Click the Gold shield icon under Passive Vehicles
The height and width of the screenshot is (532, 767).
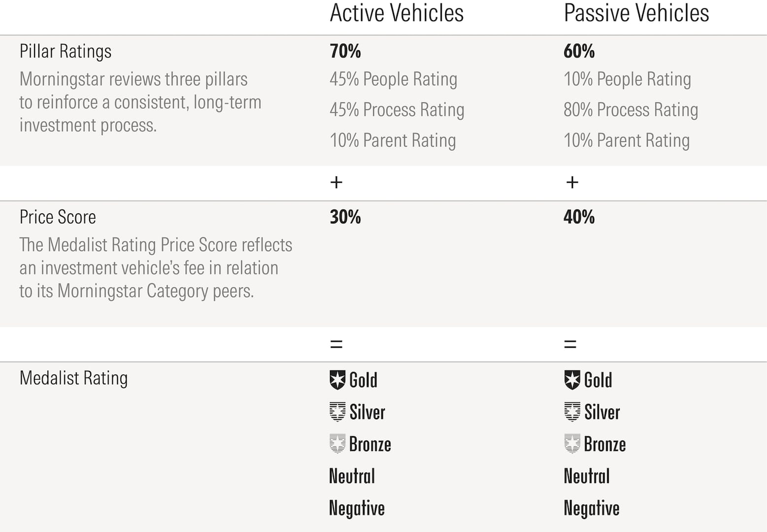[572, 380]
